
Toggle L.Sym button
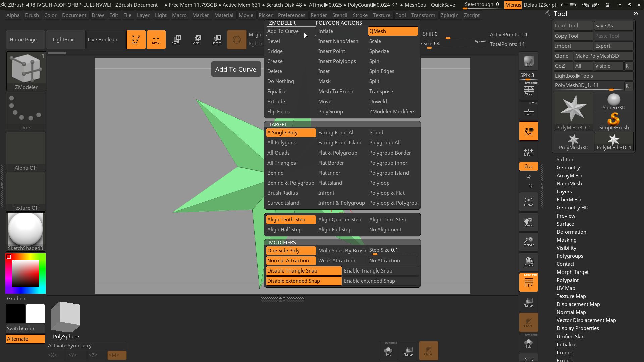coord(528,152)
